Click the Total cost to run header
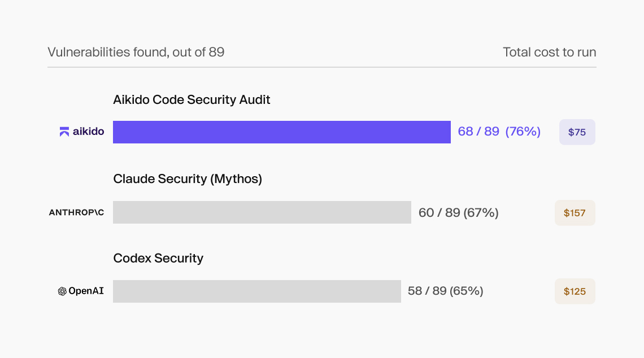This screenshot has width=644, height=358. point(550,52)
